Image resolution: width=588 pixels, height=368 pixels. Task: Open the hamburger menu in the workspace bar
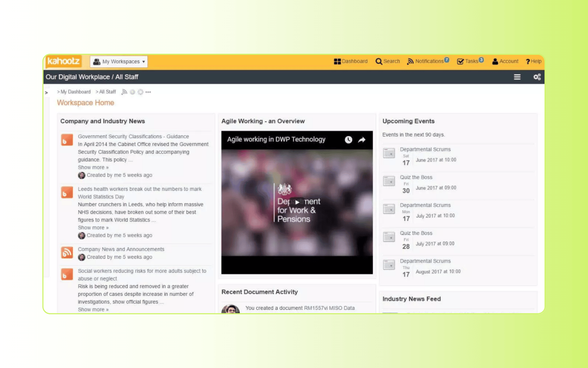tap(517, 77)
